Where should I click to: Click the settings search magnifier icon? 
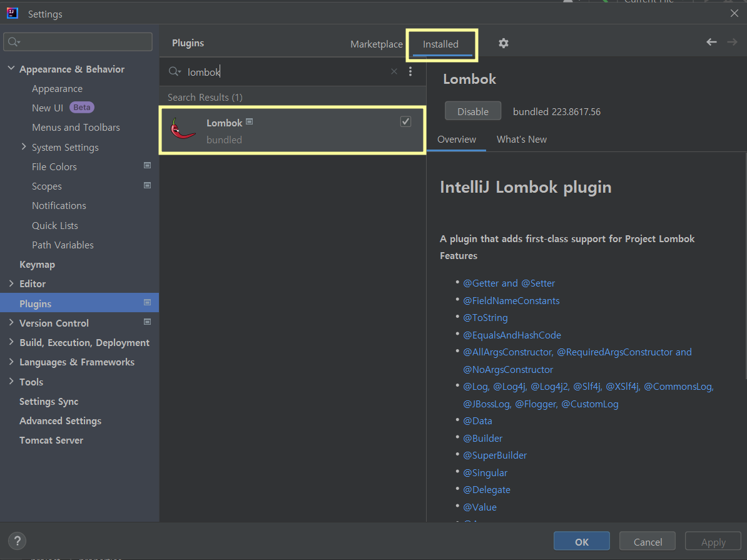(x=14, y=42)
